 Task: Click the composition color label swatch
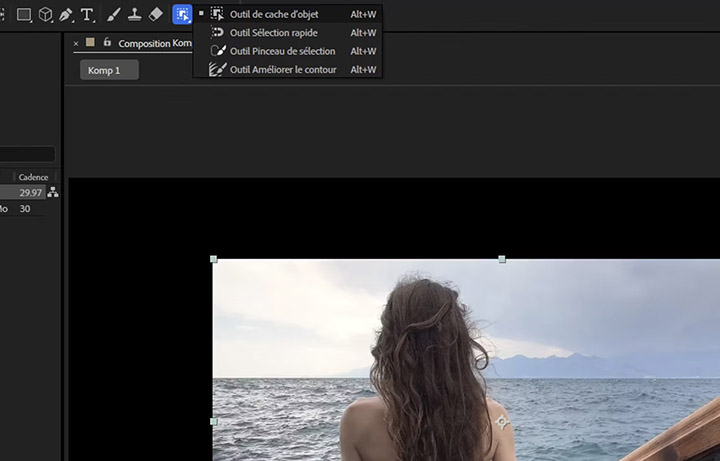tap(90, 43)
